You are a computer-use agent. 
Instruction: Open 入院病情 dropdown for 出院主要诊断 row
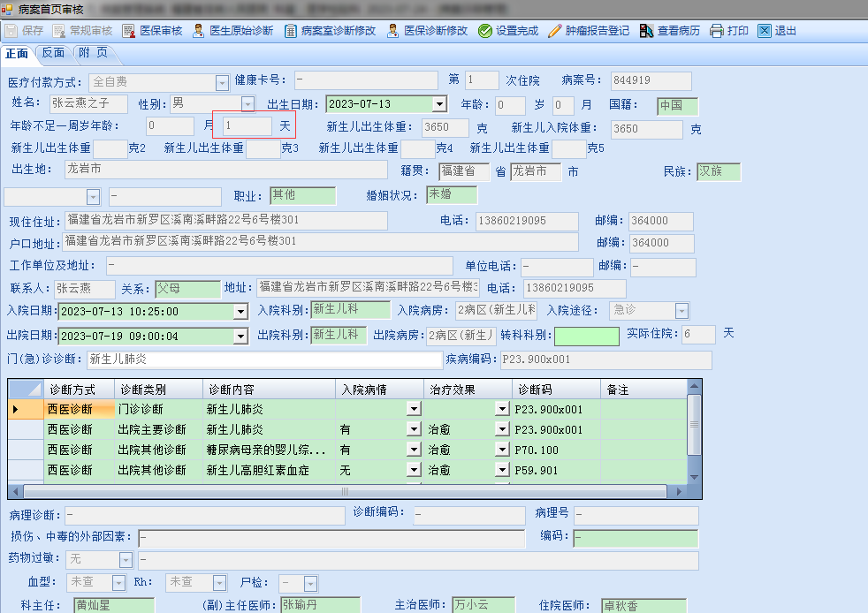pos(414,429)
